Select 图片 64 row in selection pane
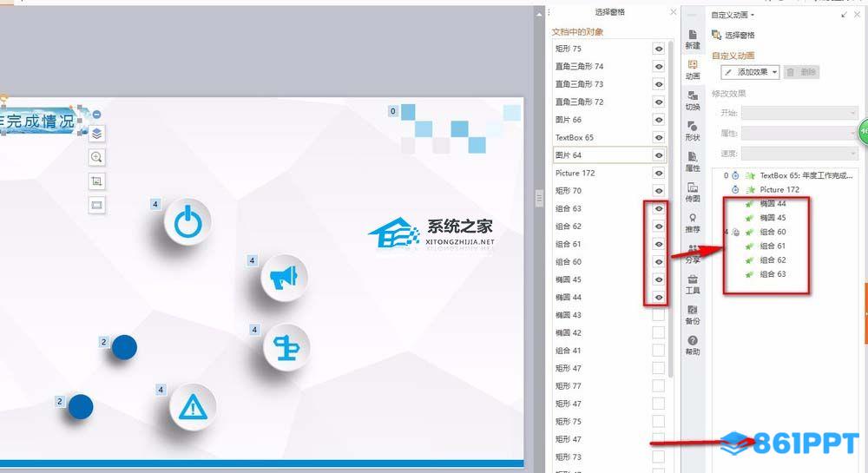The width and height of the screenshot is (868, 473). pos(609,154)
